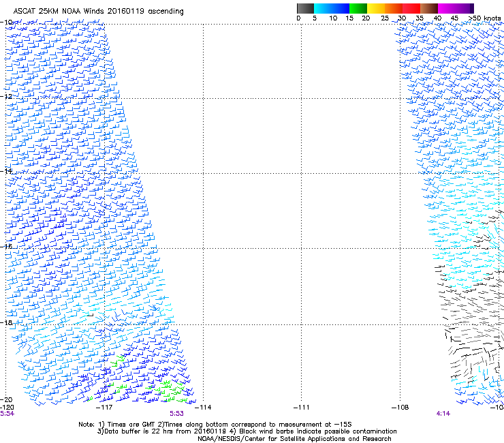This screenshot has width=504, height=443.
Task: Click the "35" label under the color bar
Action: (420, 18)
